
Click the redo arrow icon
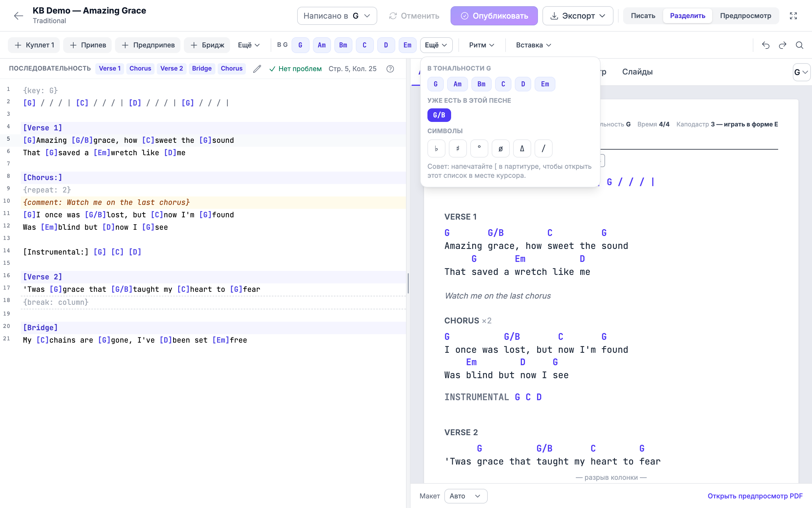(782, 45)
